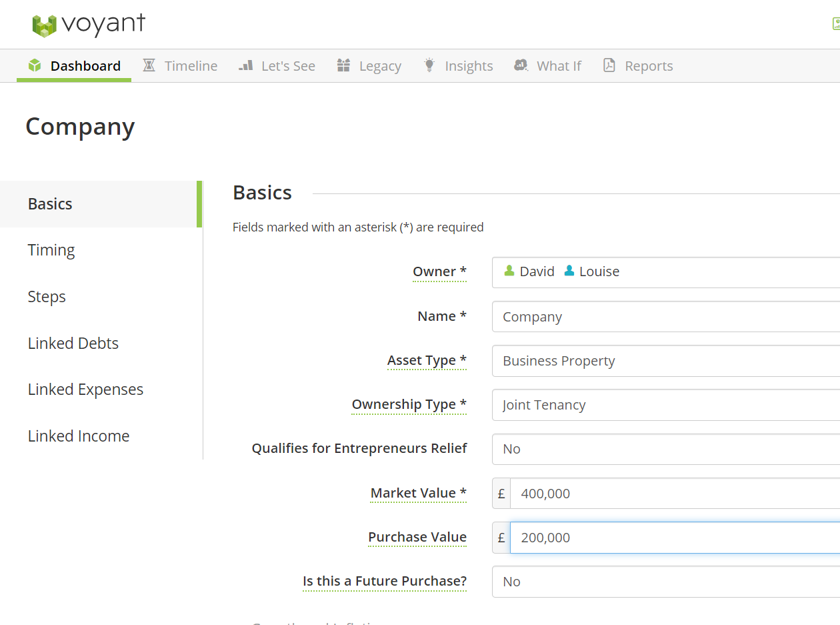Click Louise's blue person icon
The height and width of the screenshot is (625, 840).
pos(569,271)
